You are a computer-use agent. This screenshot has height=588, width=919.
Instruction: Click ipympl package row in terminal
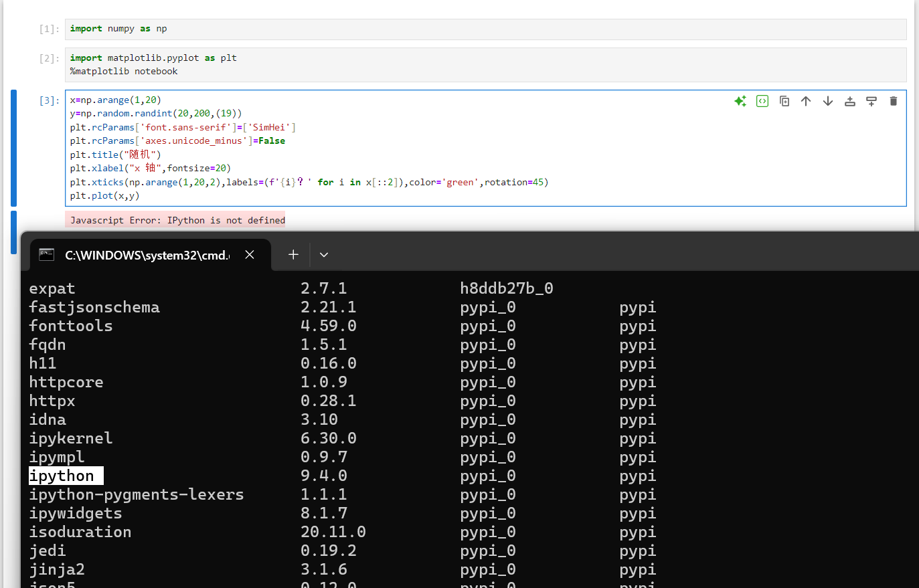pos(342,457)
